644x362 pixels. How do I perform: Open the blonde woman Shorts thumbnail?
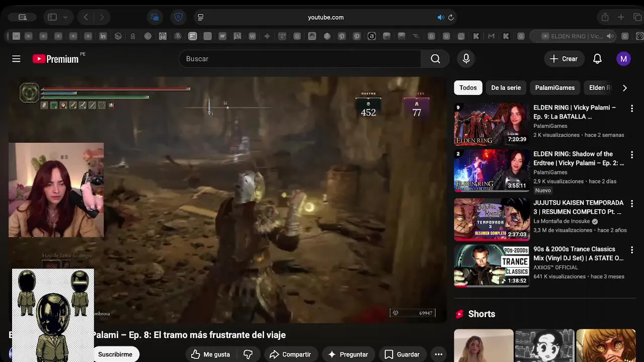tap(484, 346)
